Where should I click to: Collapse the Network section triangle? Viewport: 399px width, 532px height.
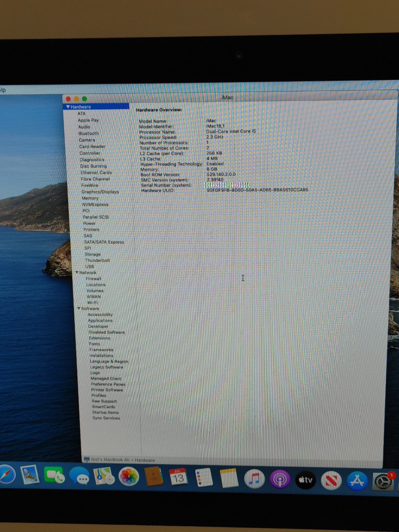[x=77, y=272]
